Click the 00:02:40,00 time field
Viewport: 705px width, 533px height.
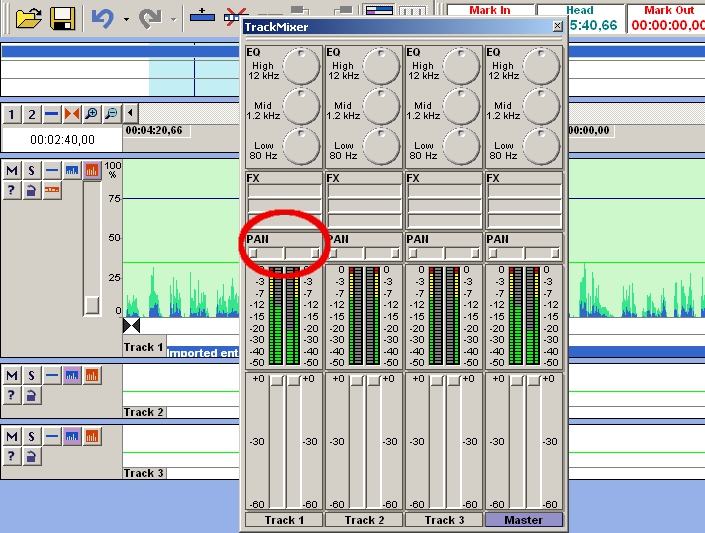[x=62, y=139]
